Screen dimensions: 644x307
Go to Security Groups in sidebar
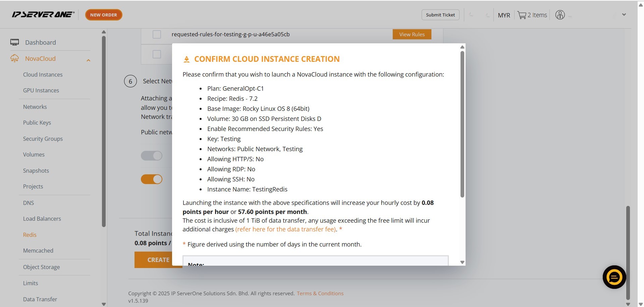pos(43,139)
